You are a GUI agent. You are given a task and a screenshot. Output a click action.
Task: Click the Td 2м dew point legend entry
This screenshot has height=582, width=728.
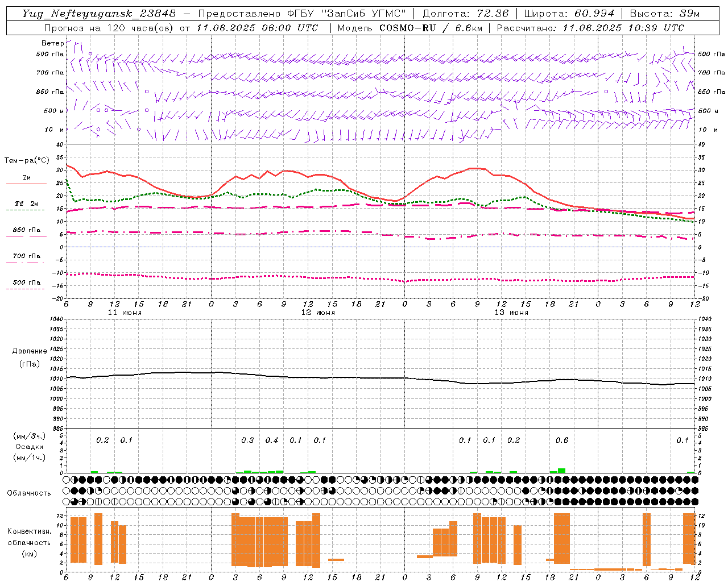click(26, 203)
